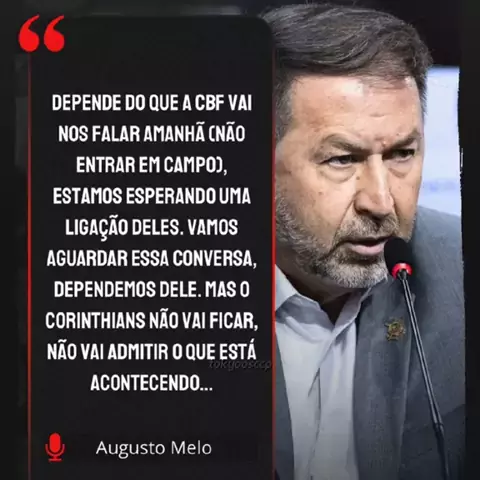
Task: Click the red opening quotation mark icon
Action: (x=42, y=33)
